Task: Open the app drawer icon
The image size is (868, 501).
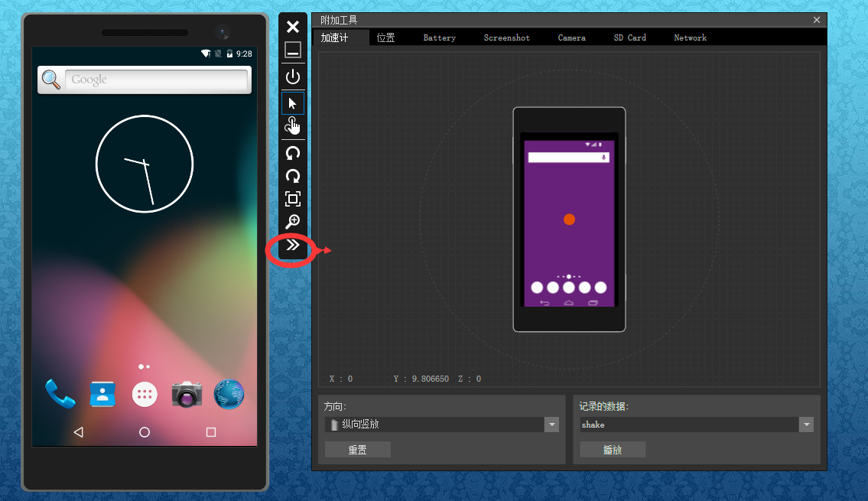Action: click(x=145, y=395)
